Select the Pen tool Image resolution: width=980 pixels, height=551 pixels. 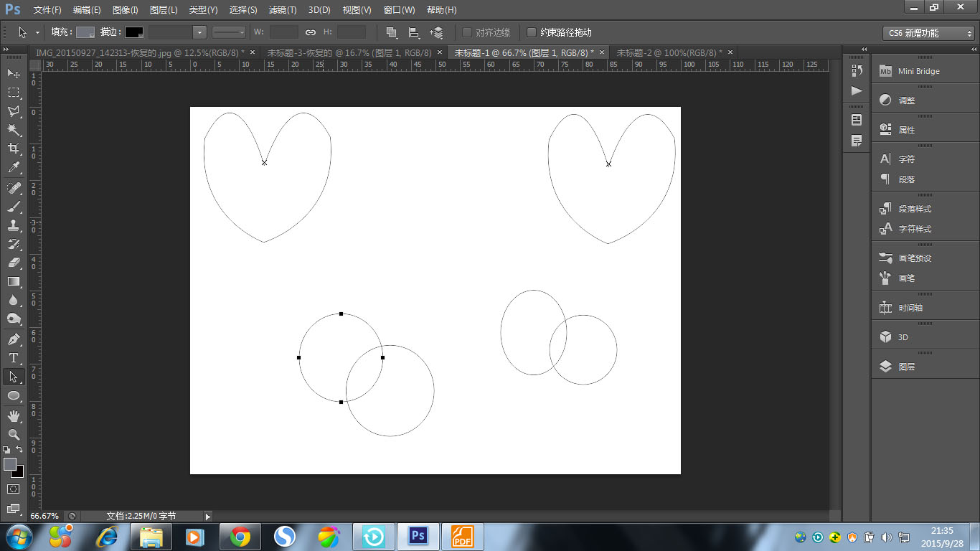tap(14, 339)
